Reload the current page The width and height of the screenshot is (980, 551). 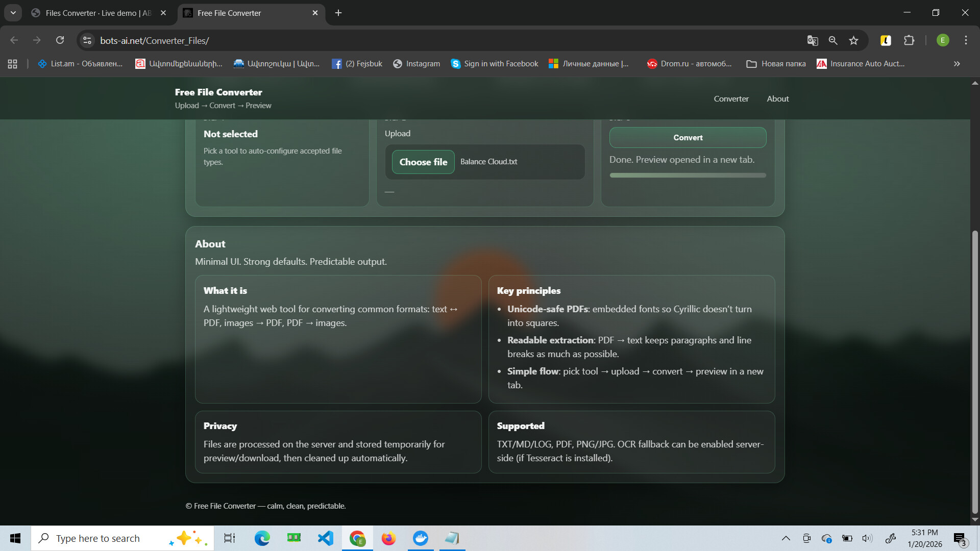click(60, 40)
